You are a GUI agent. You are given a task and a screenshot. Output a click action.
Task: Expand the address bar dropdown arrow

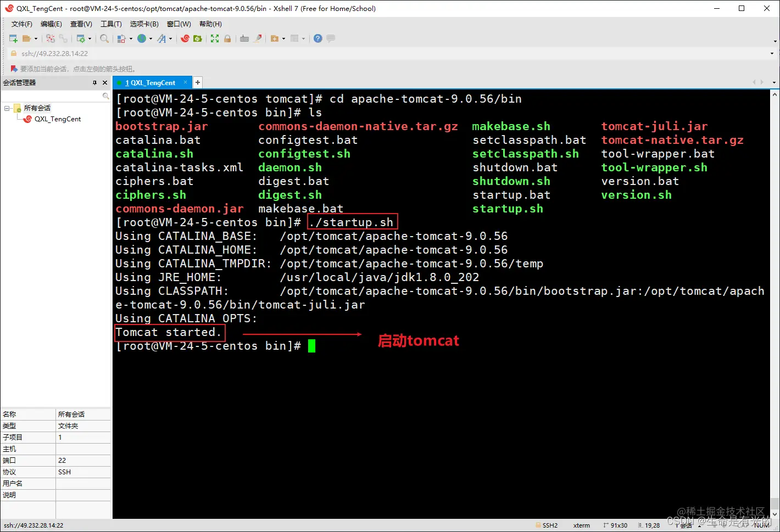[772, 54]
